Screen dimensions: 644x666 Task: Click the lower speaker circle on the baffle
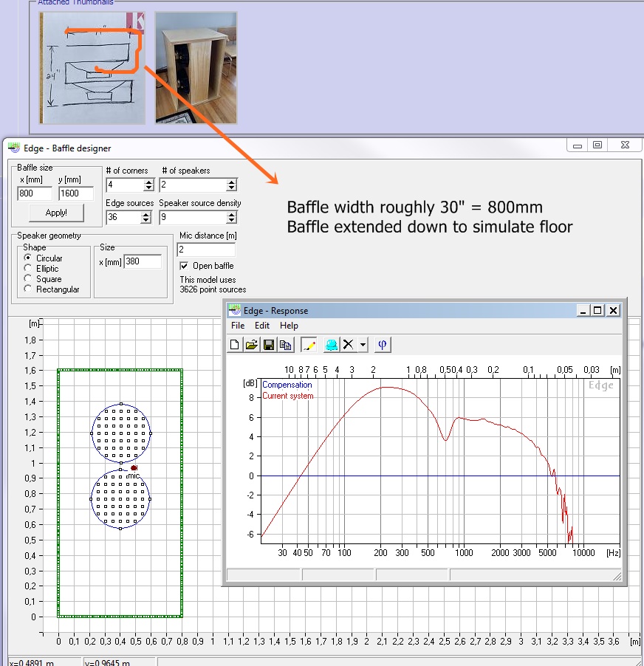coord(120,499)
